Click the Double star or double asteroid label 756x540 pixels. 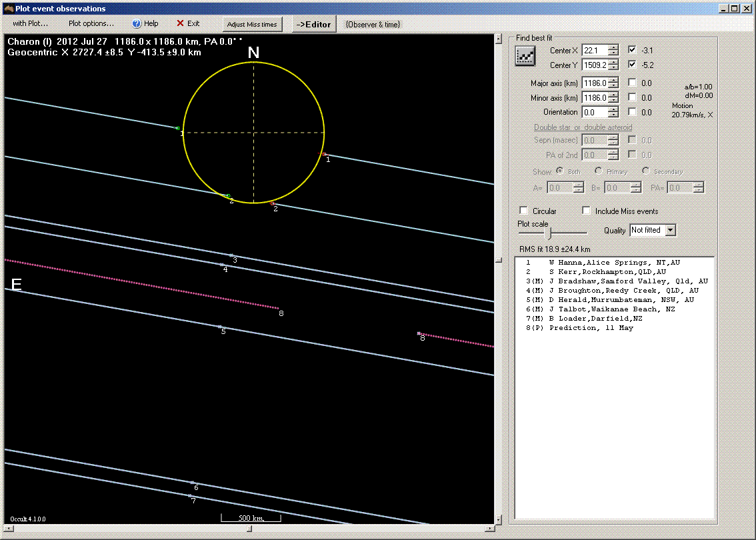click(583, 127)
